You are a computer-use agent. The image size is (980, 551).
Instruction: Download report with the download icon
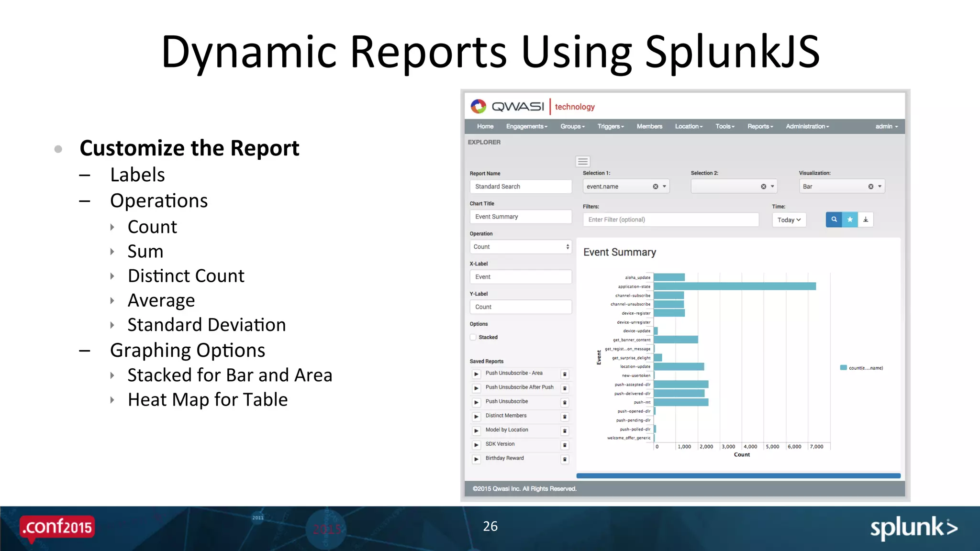click(866, 220)
